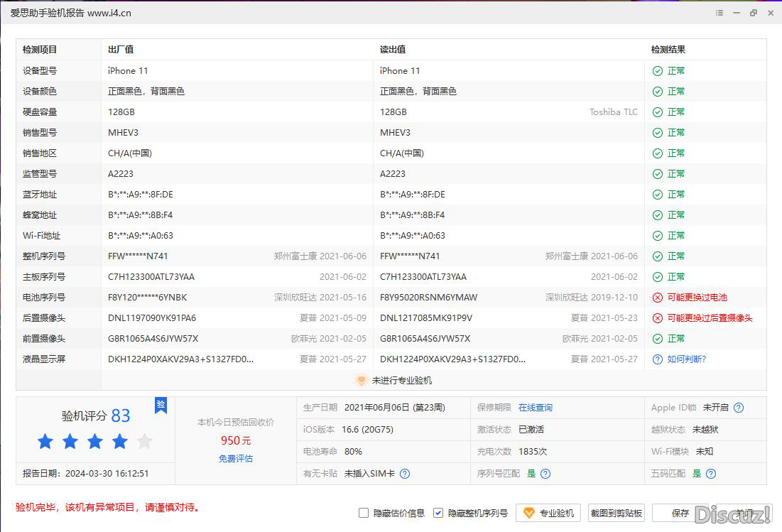Click the 截图到剪贴板 button

617,513
